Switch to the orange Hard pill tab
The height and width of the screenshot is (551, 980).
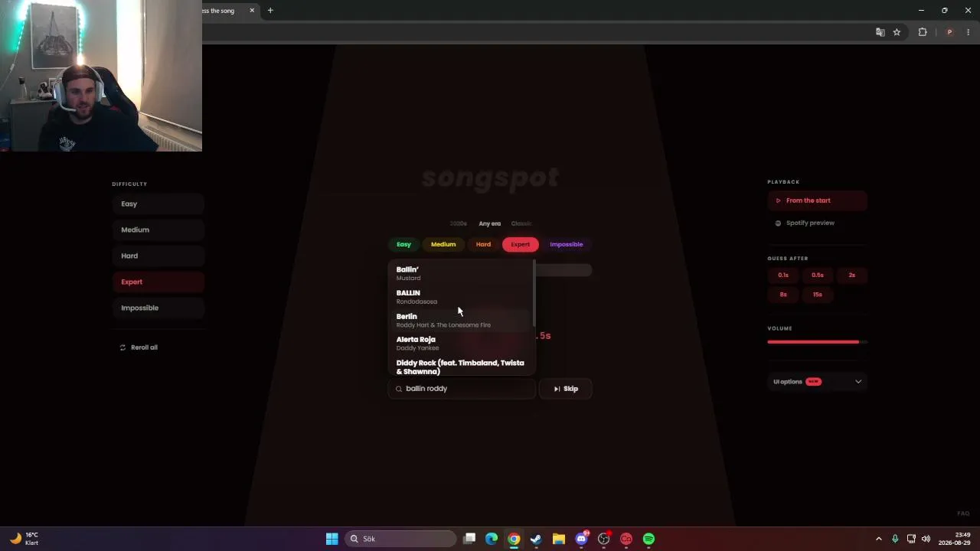click(x=483, y=245)
